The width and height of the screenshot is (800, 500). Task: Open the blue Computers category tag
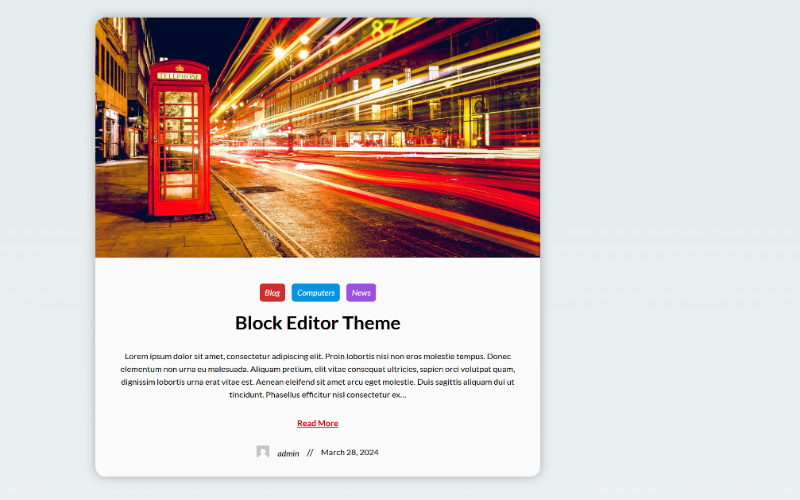coord(315,293)
